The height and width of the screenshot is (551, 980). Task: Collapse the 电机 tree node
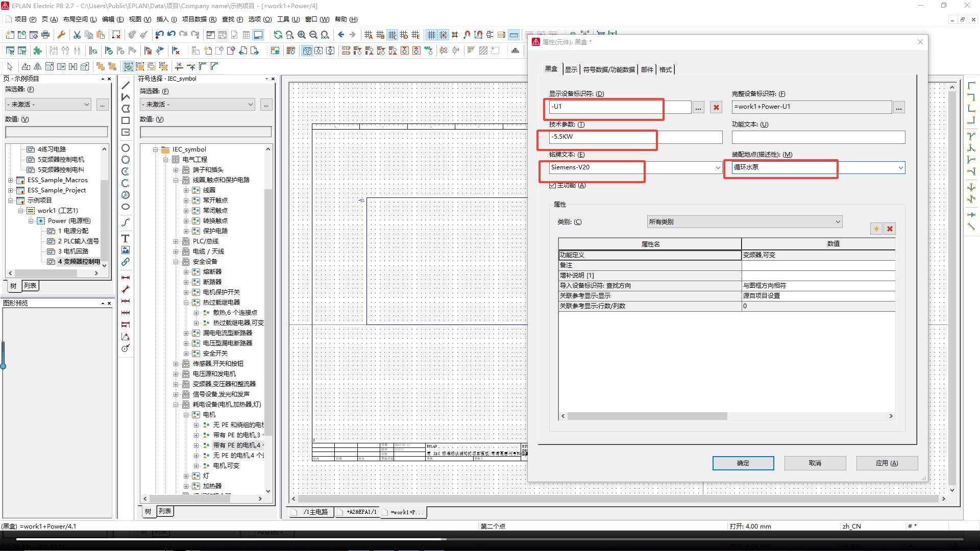tap(186, 415)
